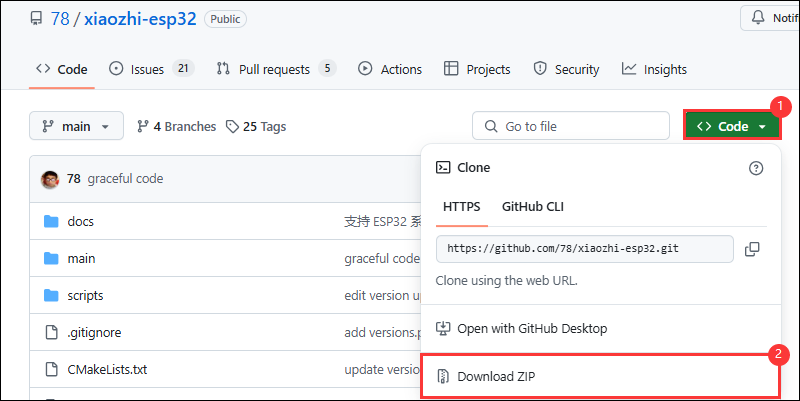Select the GitHub CLI clone tab
800x401 pixels.
pyautogui.click(x=533, y=207)
